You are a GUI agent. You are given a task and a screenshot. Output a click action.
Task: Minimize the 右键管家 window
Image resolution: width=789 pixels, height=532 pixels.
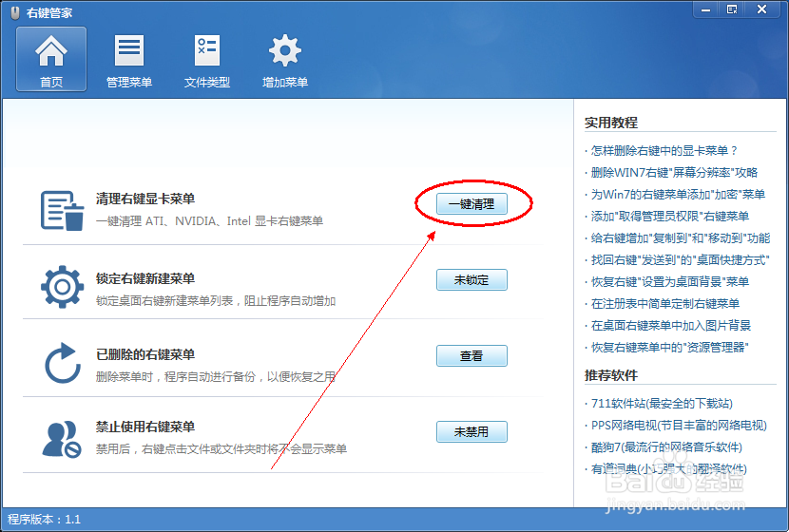(x=706, y=9)
